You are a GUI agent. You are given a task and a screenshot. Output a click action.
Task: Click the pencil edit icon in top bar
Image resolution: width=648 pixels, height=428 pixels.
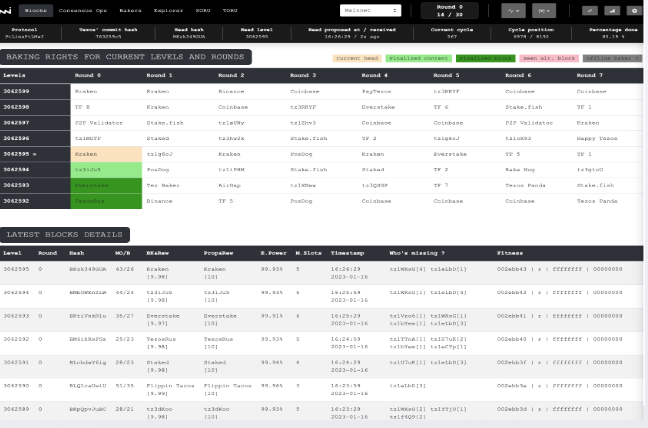pyautogui.click(x=590, y=11)
